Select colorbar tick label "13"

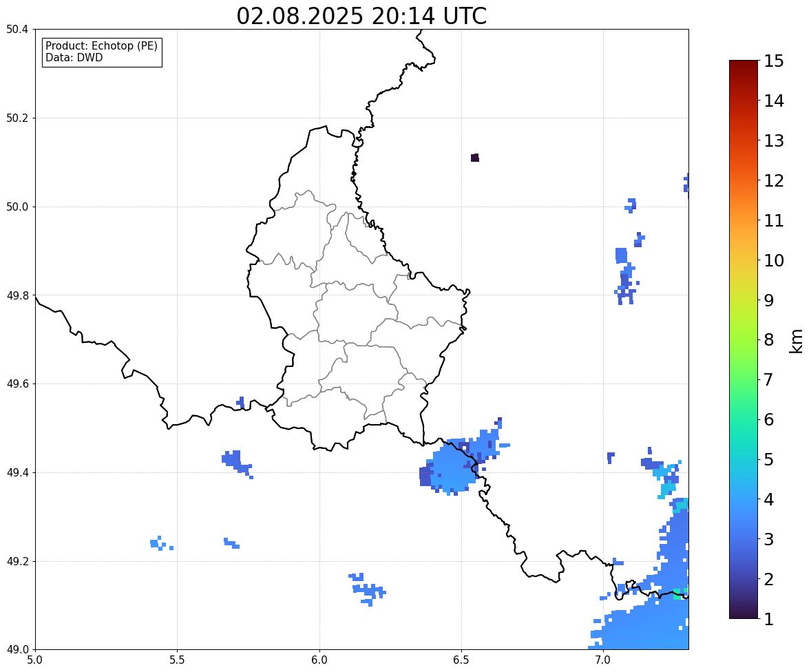point(774,140)
